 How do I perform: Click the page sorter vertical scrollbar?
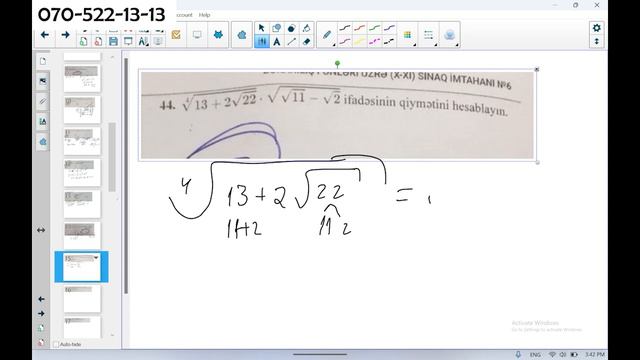(x=112, y=157)
